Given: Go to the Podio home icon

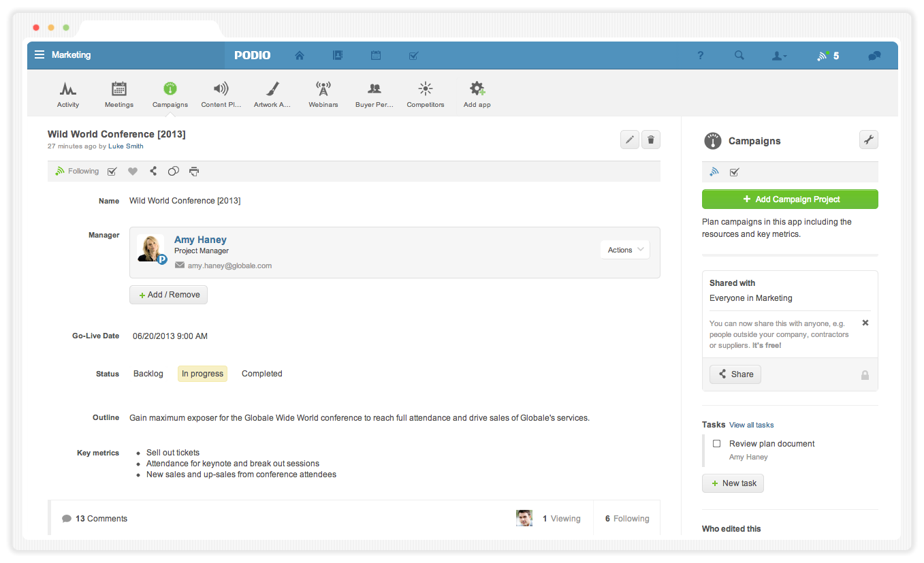Looking at the screenshot, I should point(300,56).
